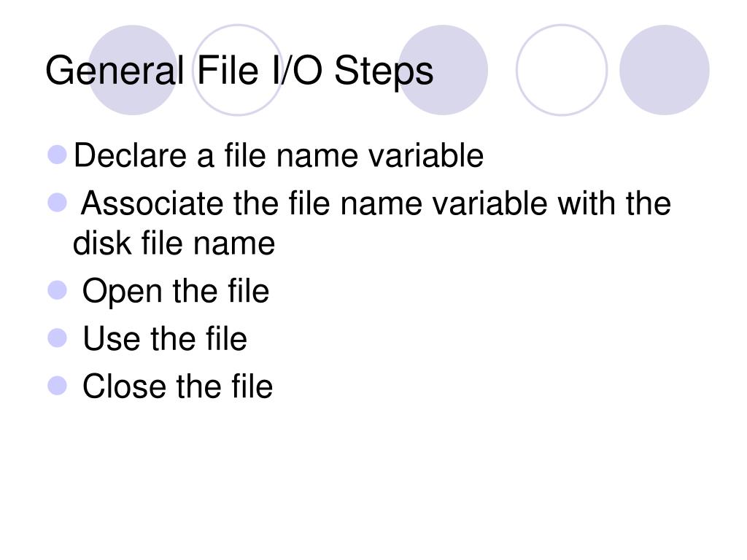Select the word 'variable' in the first bullet
747x560 pixels.
420,156
